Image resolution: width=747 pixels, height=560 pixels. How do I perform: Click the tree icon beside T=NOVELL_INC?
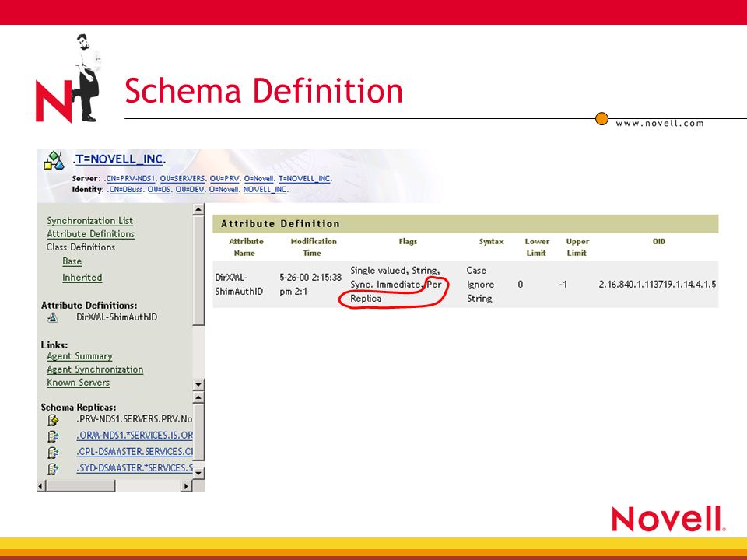(54, 160)
